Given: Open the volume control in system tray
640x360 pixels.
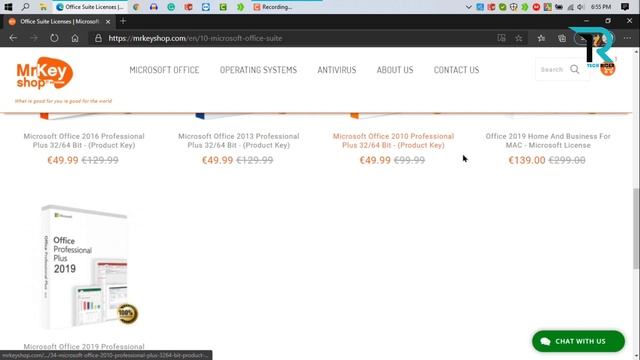Looking at the screenshot, I should click(x=581, y=7).
